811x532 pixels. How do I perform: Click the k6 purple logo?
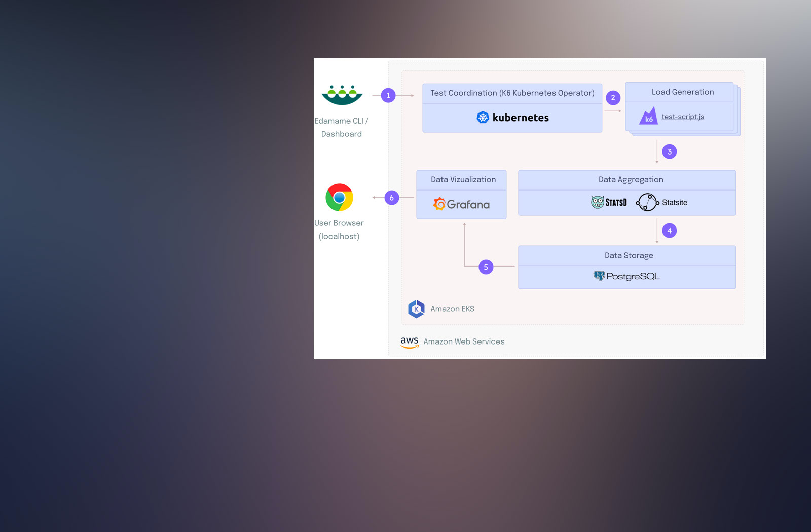coord(648,117)
